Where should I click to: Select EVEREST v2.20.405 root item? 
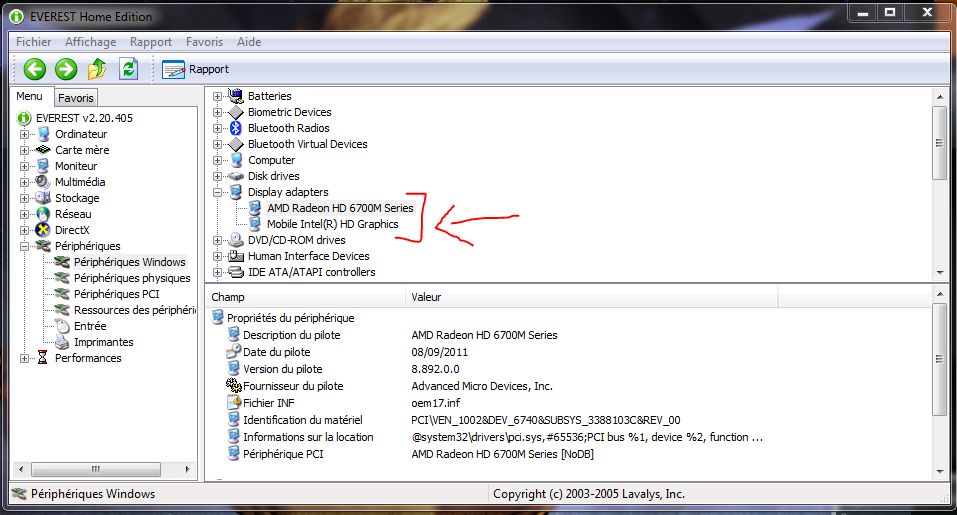(x=84, y=118)
